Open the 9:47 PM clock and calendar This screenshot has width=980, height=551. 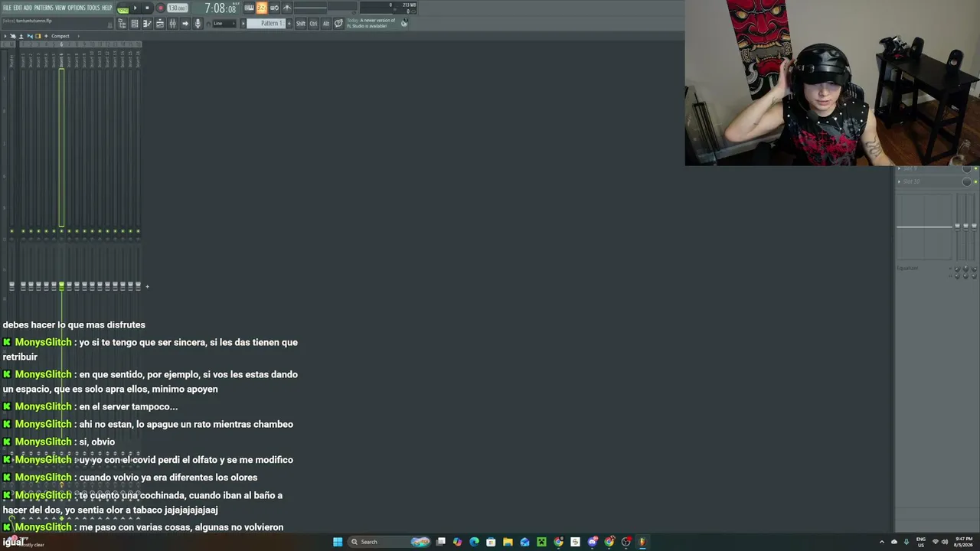[963, 542]
